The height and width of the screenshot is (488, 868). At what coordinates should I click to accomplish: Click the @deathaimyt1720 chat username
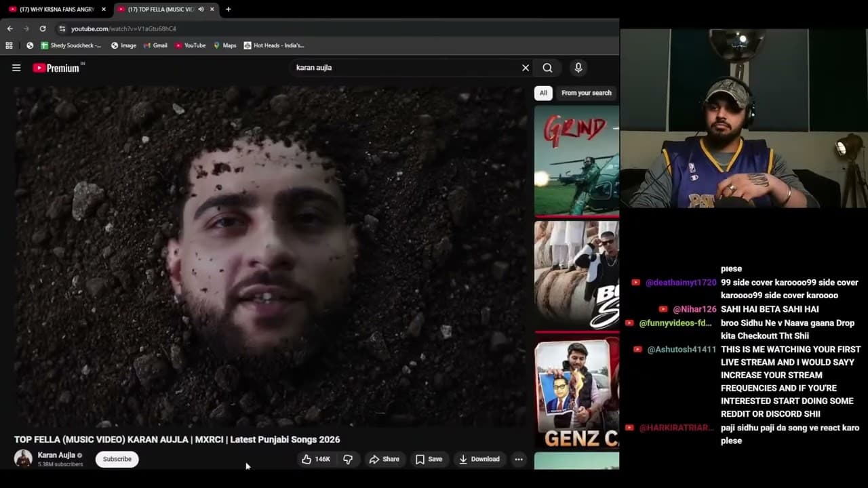point(681,283)
